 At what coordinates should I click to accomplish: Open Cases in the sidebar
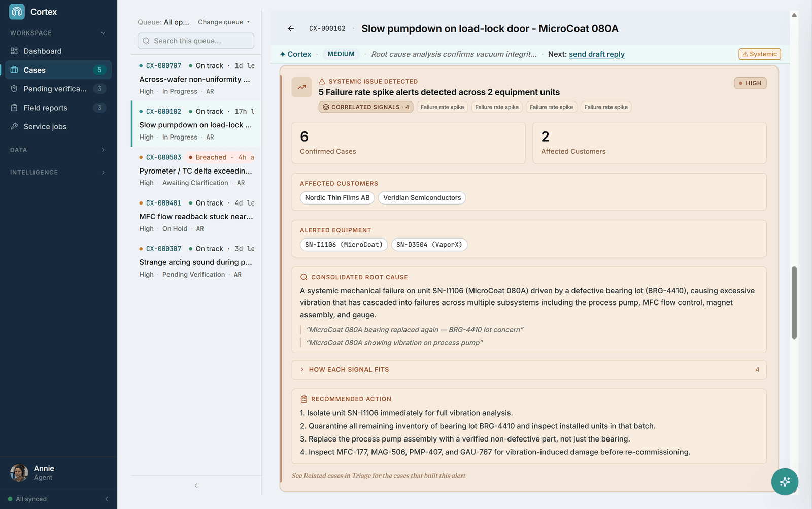58,70
